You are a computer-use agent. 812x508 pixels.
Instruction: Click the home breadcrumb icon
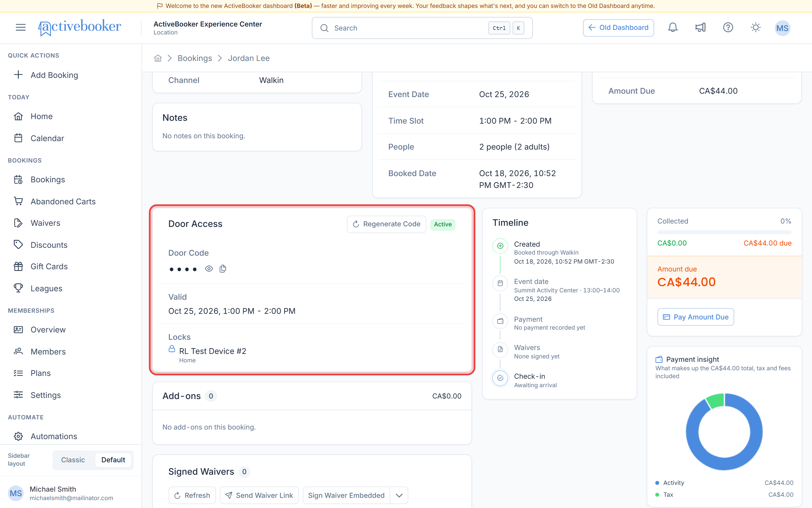[x=158, y=58]
